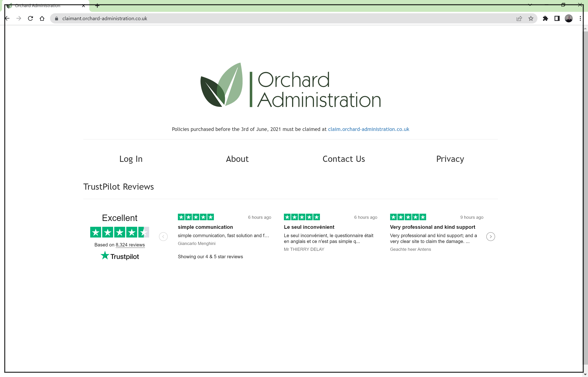The image size is (588, 377).
Task: Click reviewer name Geachte heer Antens
Action: 410,249
